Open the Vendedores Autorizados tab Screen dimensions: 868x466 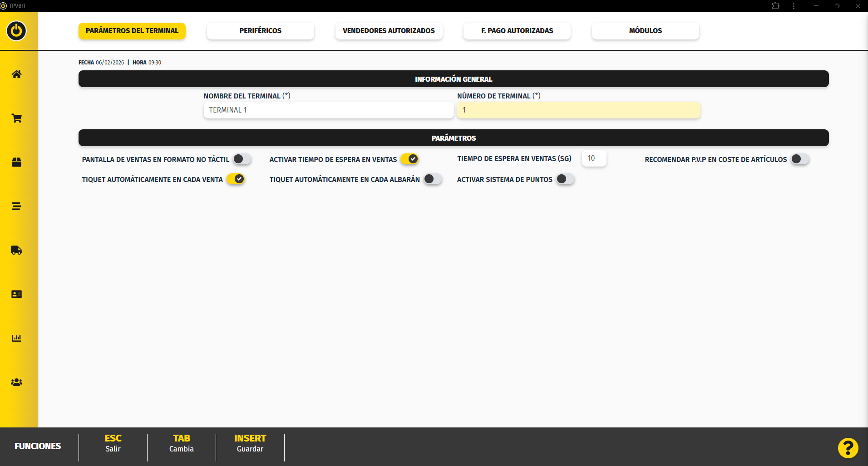389,31
